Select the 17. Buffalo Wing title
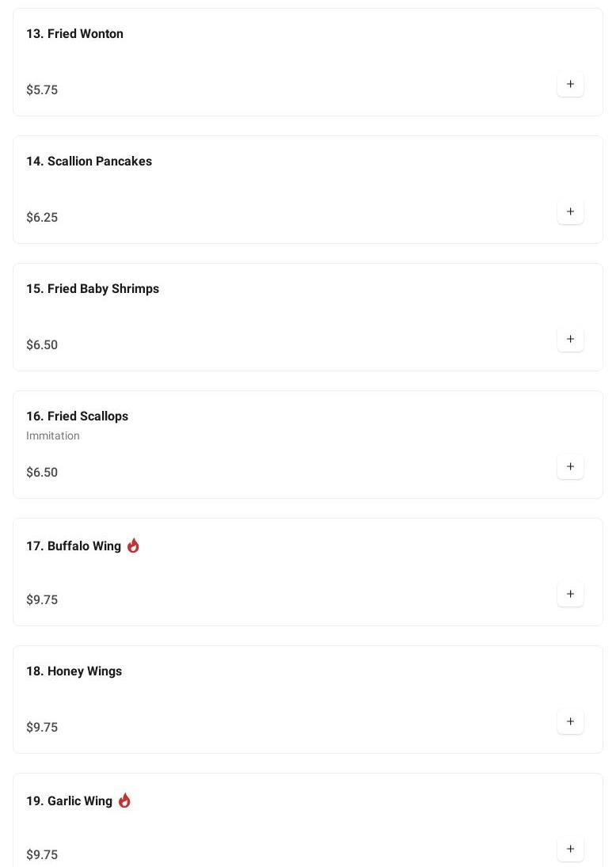616x867 pixels. click(x=74, y=546)
